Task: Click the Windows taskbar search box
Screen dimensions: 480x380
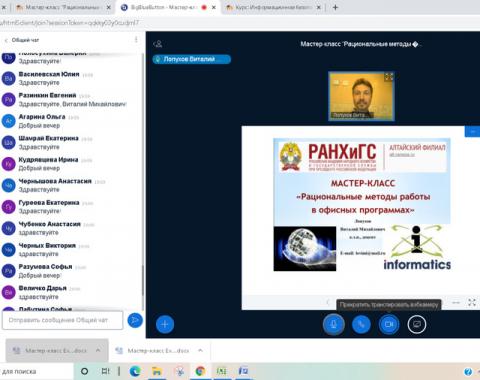Action: click(36, 371)
